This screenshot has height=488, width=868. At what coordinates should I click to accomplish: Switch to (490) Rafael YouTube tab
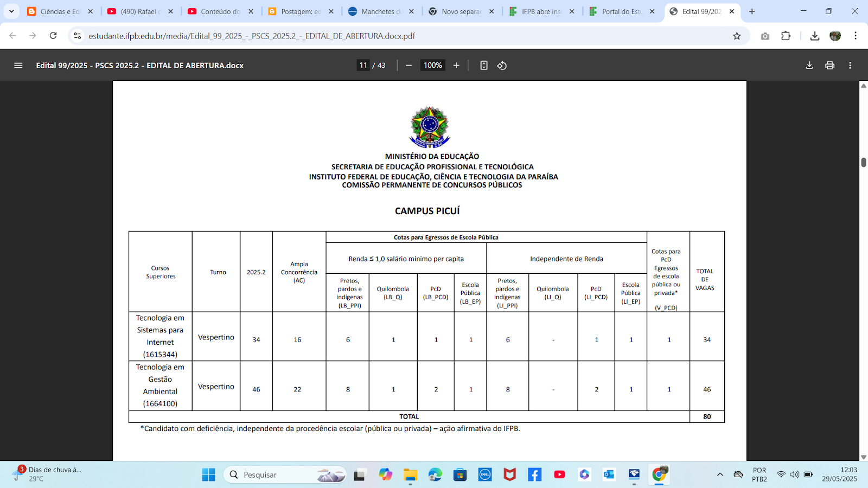(x=140, y=11)
